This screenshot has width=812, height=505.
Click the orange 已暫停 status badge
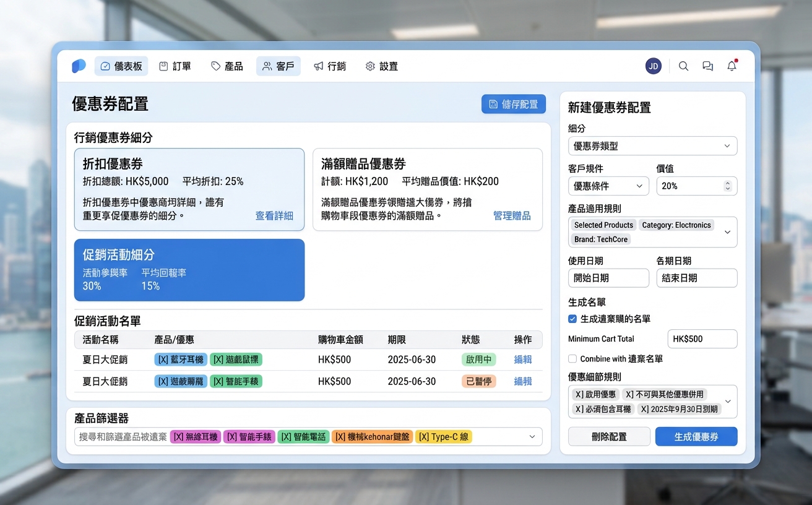coord(479,381)
